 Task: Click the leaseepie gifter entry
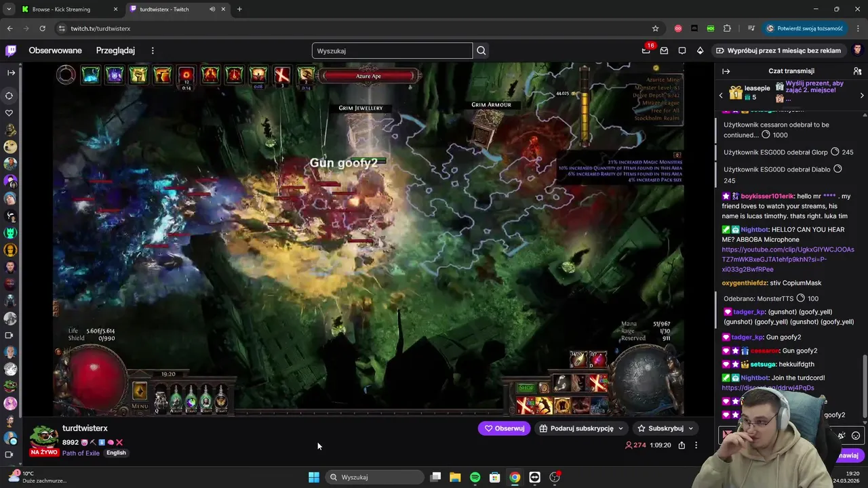coord(749,92)
